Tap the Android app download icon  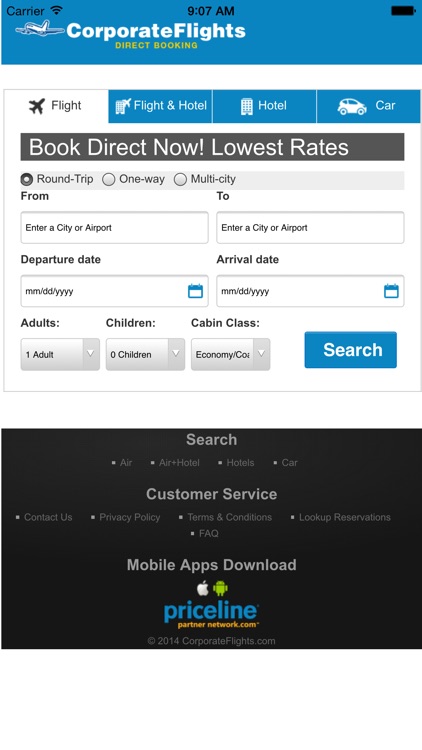221,588
